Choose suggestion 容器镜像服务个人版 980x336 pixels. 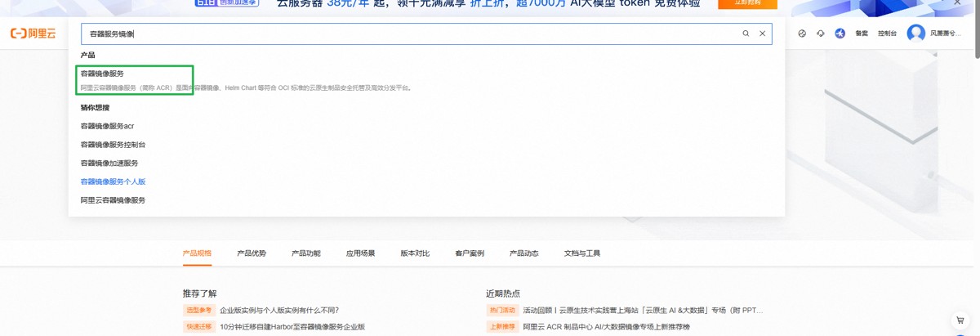[x=113, y=181]
